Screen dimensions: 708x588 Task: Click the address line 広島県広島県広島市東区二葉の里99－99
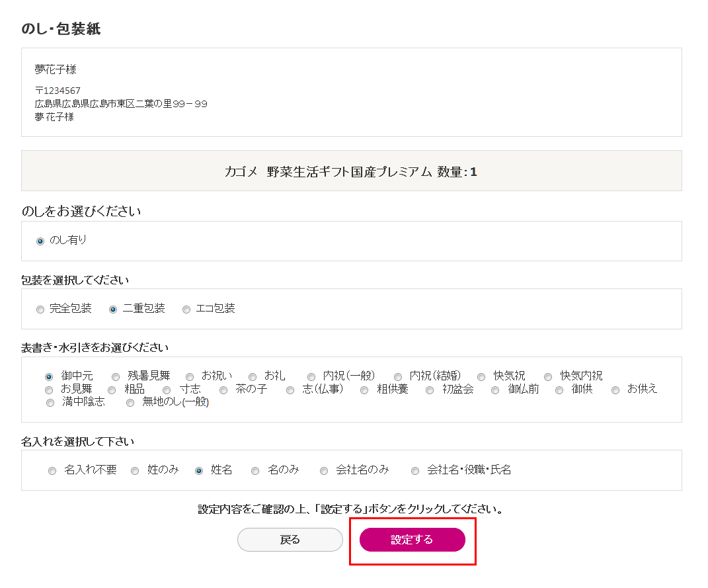(x=121, y=104)
